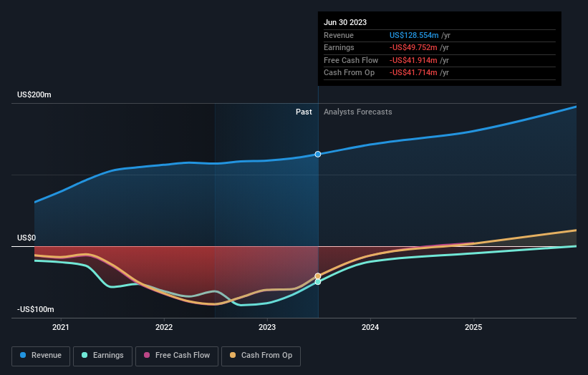Click the Analysts Forecasts label
Viewport: 588px width, 375px height.
pyautogui.click(x=358, y=112)
